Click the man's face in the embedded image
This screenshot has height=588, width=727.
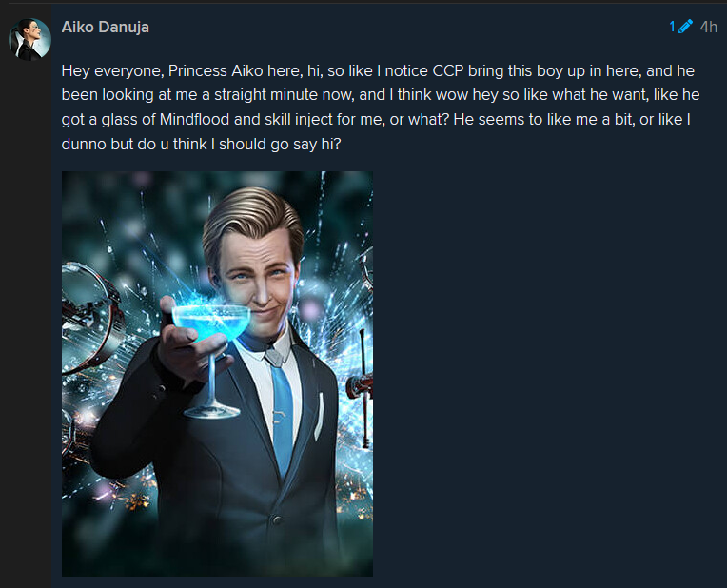pyautogui.click(x=258, y=283)
